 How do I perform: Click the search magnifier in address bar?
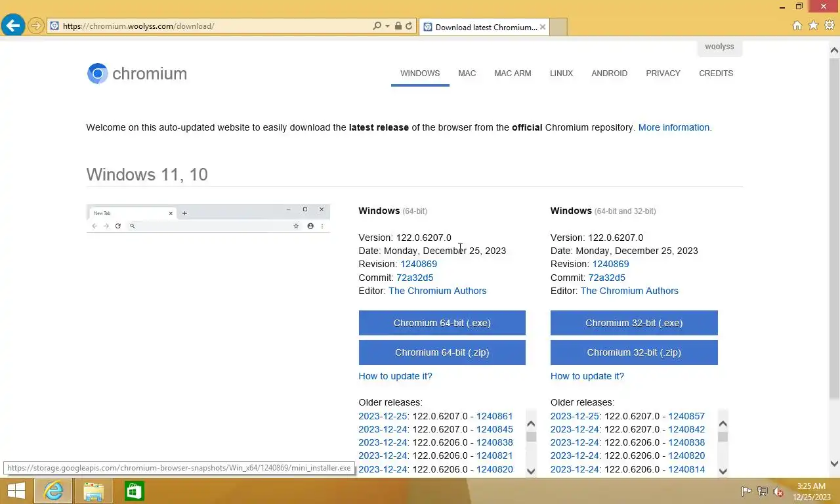point(377,26)
